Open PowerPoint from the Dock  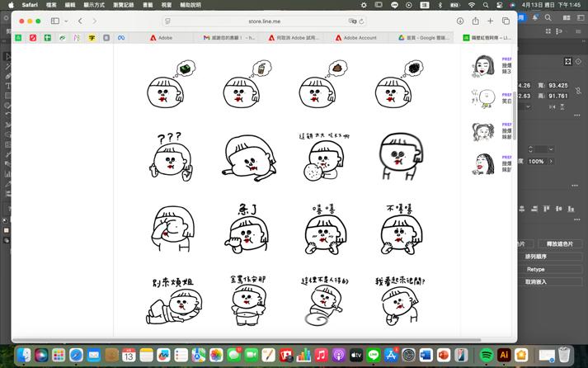(x=443, y=355)
